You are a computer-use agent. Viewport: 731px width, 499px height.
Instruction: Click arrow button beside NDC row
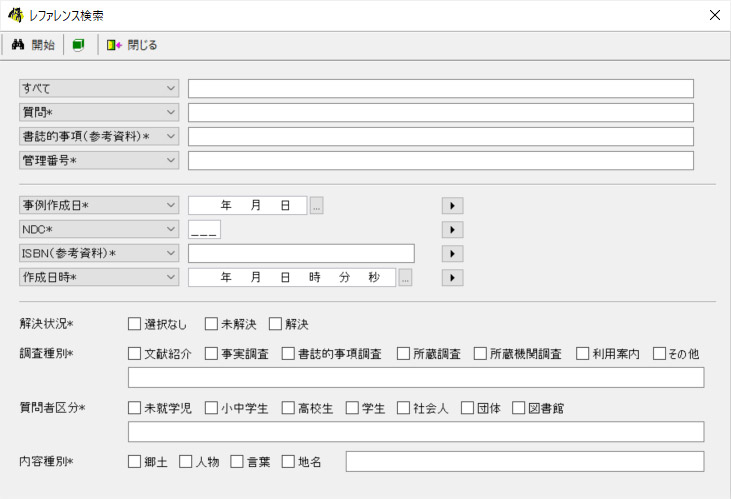click(x=452, y=230)
